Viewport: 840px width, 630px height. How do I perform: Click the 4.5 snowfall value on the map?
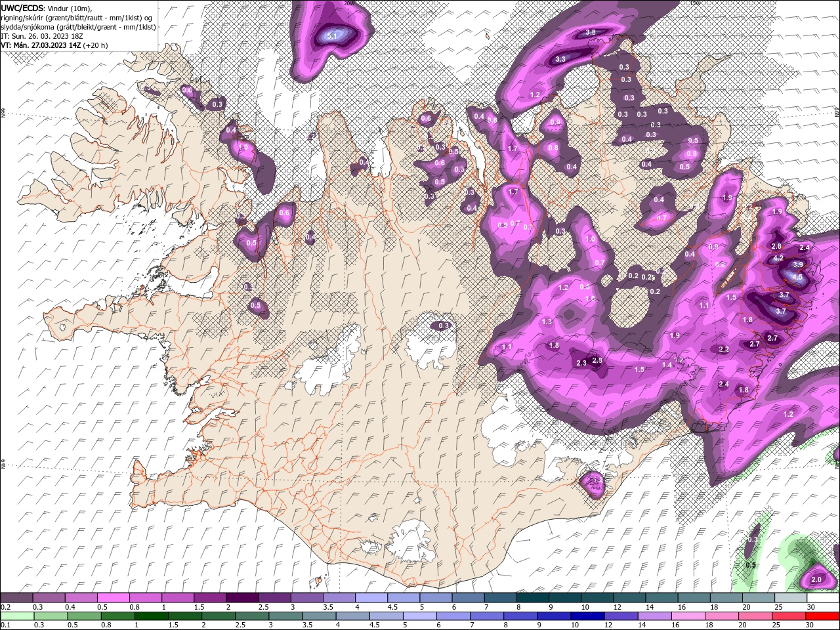click(797, 278)
